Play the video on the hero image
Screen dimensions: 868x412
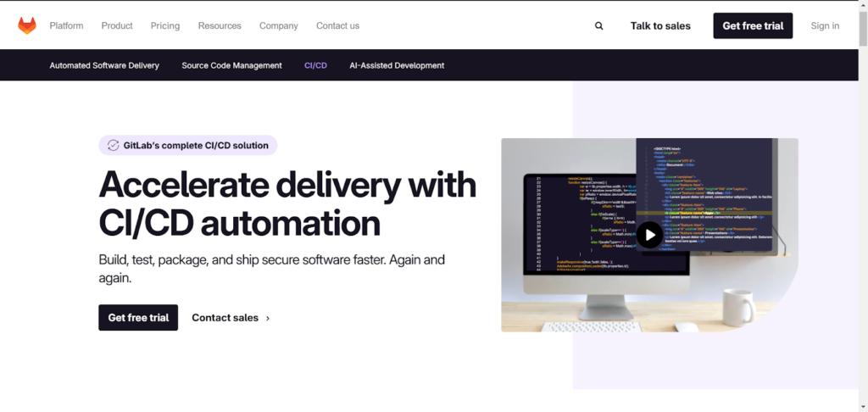pyautogui.click(x=649, y=235)
